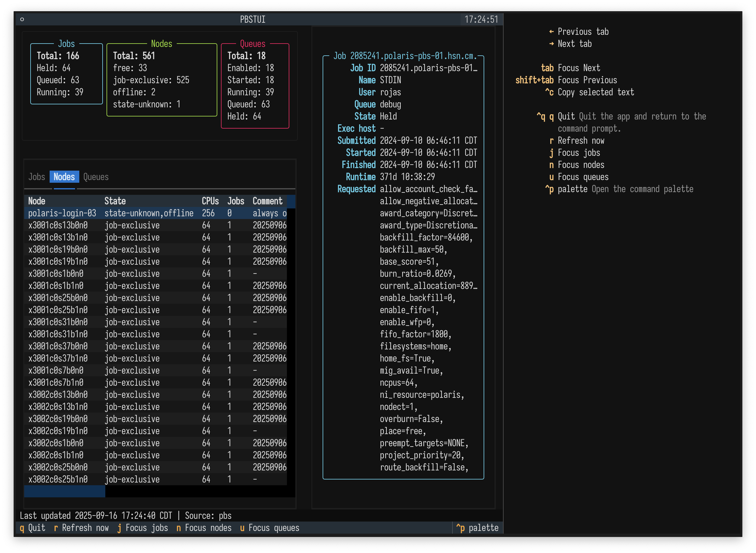Click the ncpus=64 line in Requested

click(x=398, y=382)
